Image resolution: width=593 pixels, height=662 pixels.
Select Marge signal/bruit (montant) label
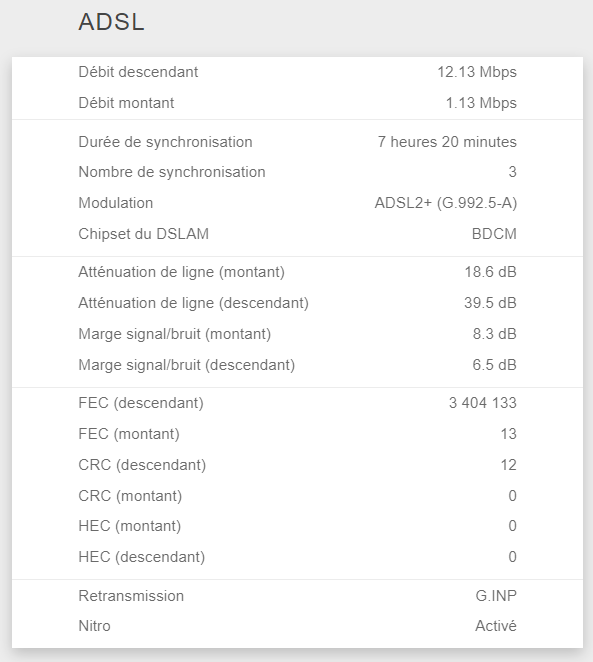point(175,334)
